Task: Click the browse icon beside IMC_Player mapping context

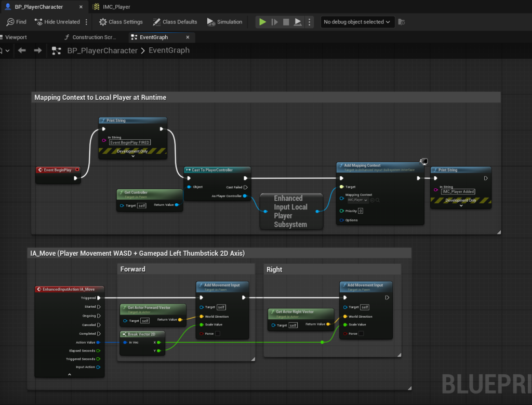Action: [x=378, y=200]
